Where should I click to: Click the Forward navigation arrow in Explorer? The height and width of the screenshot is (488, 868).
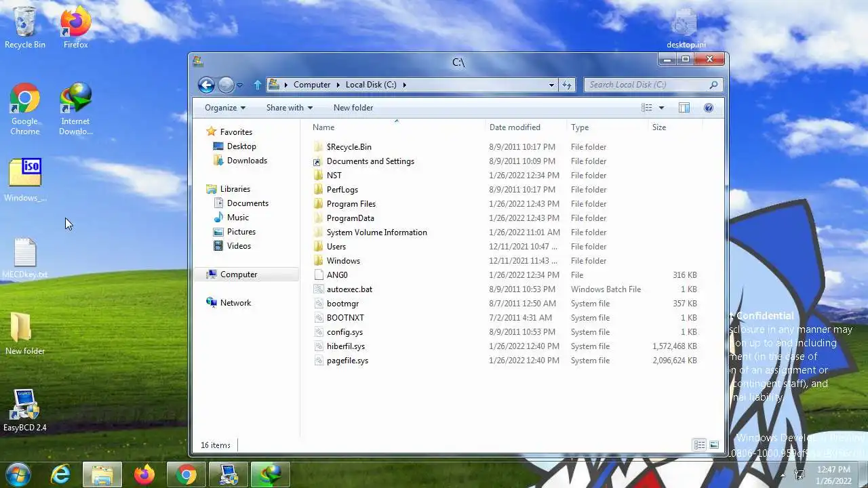pos(226,85)
